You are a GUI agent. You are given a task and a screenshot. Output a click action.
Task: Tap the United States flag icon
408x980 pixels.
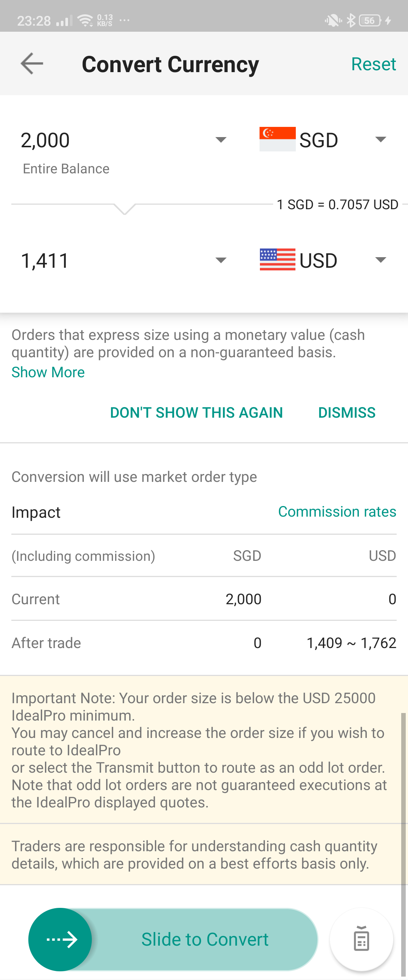[277, 259]
